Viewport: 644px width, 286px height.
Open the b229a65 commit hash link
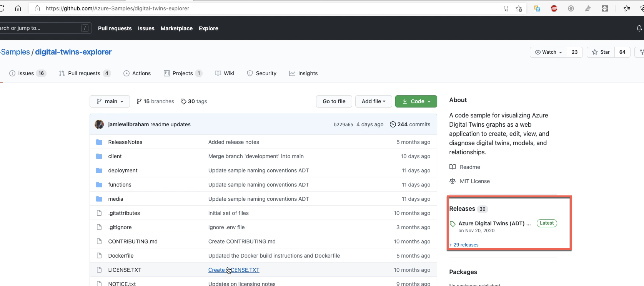pos(343,125)
